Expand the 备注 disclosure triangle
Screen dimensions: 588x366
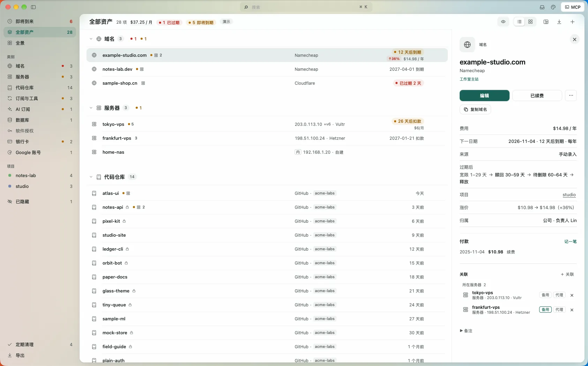461,331
